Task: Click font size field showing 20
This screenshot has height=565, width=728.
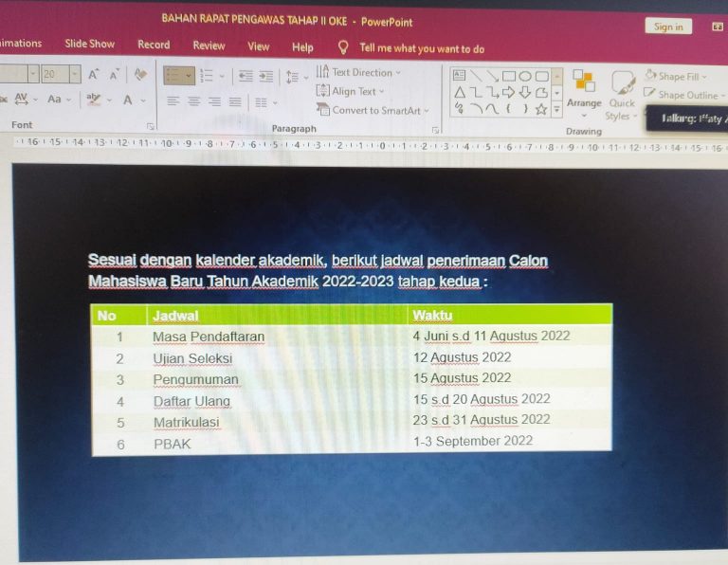Action: click(x=55, y=74)
